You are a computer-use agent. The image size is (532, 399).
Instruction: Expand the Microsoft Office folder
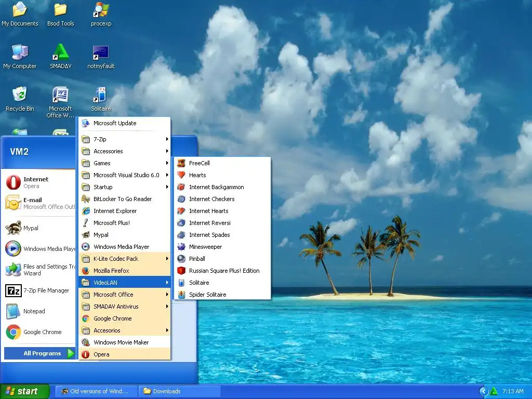pos(125,295)
